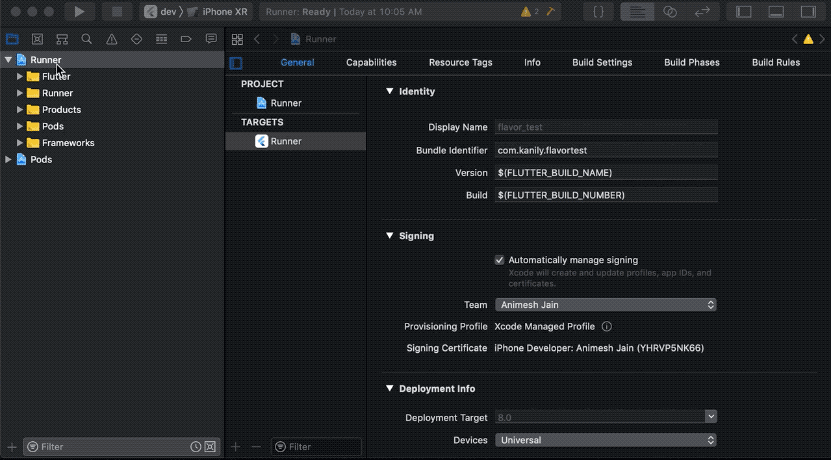This screenshot has width=831, height=460.
Task: Choose the iPhone XR run destination
Action: 217,12
